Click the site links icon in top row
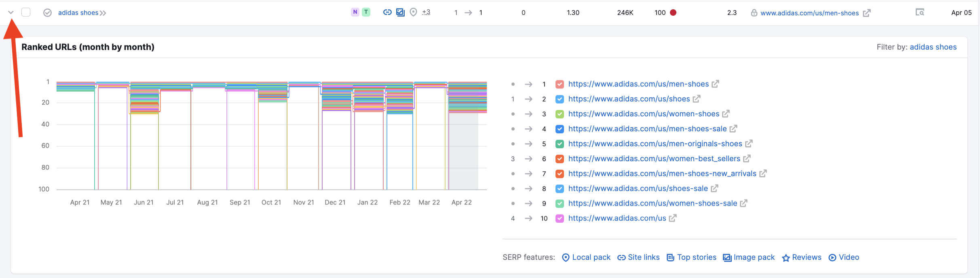Image resolution: width=980 pixels, height=278 pixels. click(x=387, y=13)
